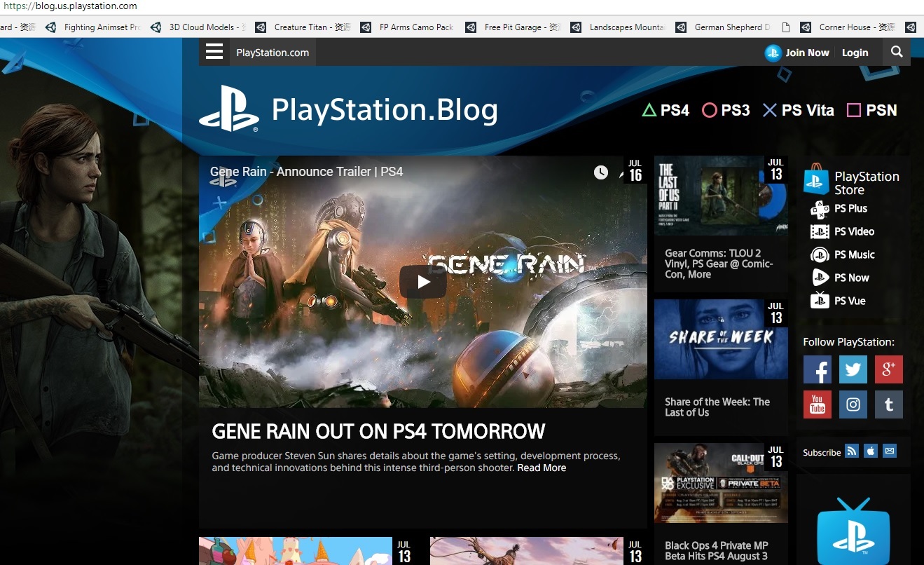924x565 pixels.
Task: Open the hamburger navigation menu
Action: pyautogui.click(x=214, y=53)
